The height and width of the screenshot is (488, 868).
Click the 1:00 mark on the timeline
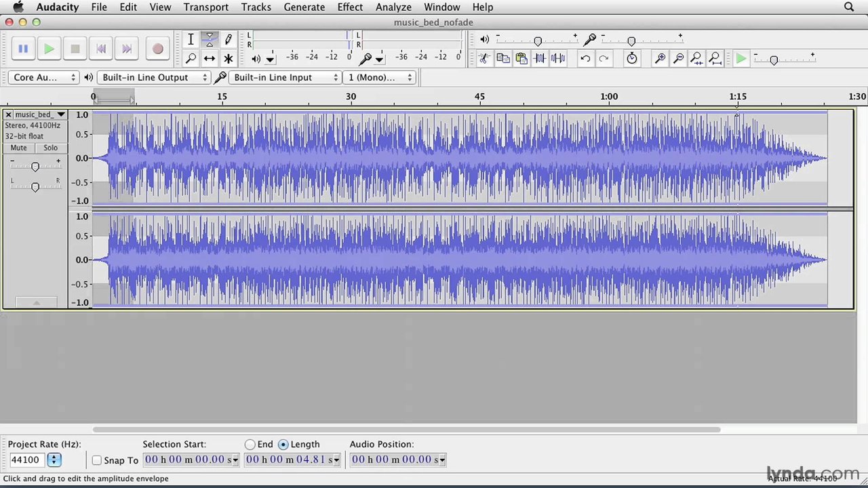pos(609,97)
